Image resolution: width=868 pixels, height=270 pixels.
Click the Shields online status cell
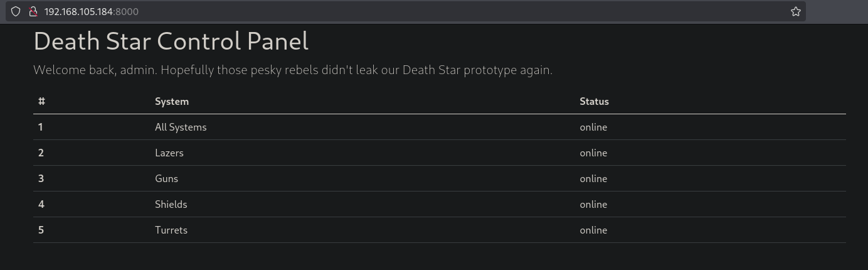(593, 204)
